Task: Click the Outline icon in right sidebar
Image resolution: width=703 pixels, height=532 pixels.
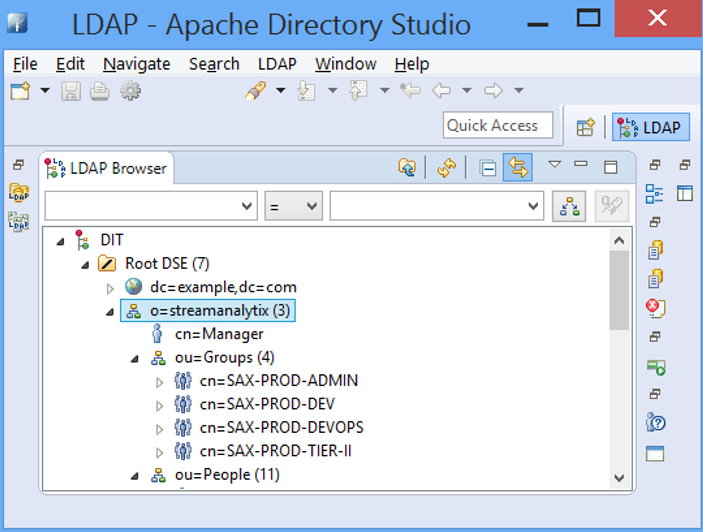Action: pyautogui.click(x=654, y=194)
